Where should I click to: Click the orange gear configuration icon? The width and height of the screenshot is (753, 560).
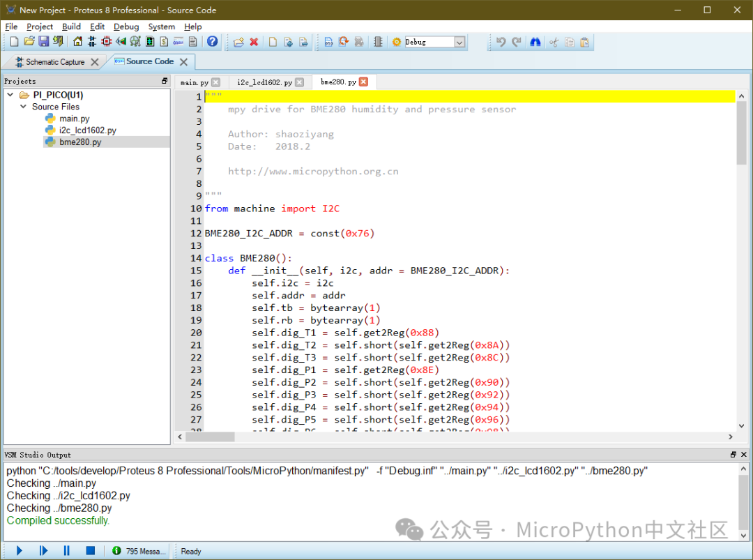click(397, 43)
